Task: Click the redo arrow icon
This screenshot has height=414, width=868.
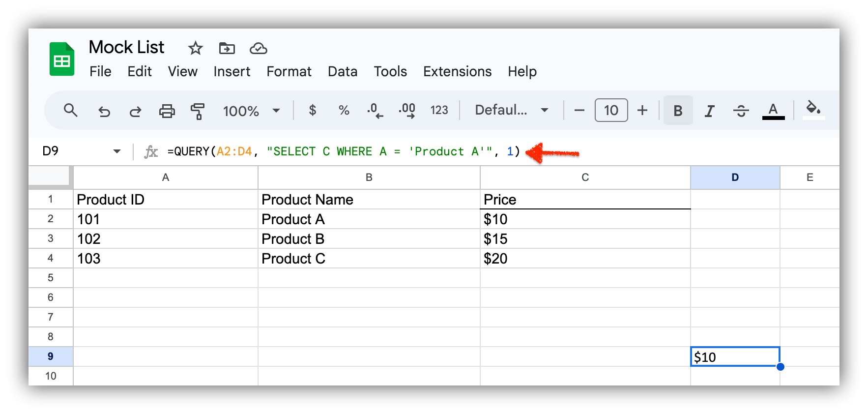Action: [135, 111]
